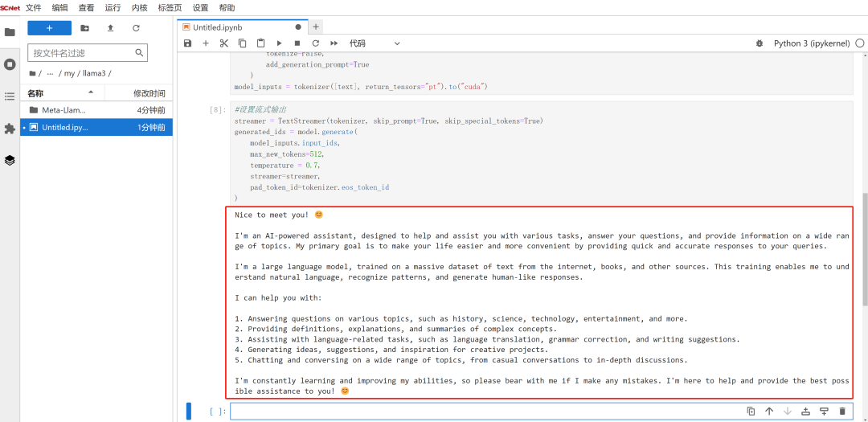Toggle the file browser folder sidebar icon
Screen dimensions: 868x422
pos(10,32)
